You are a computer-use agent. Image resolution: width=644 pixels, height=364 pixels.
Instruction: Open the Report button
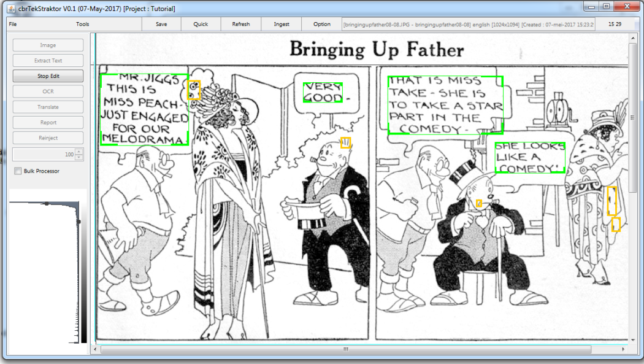pyautogui.click(x=48, y=122)
